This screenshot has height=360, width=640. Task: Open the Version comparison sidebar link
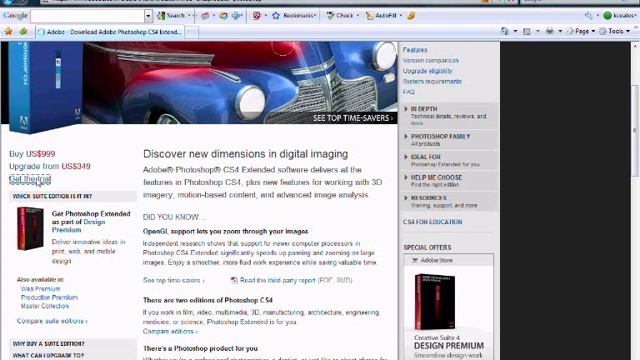click(431, 60)
